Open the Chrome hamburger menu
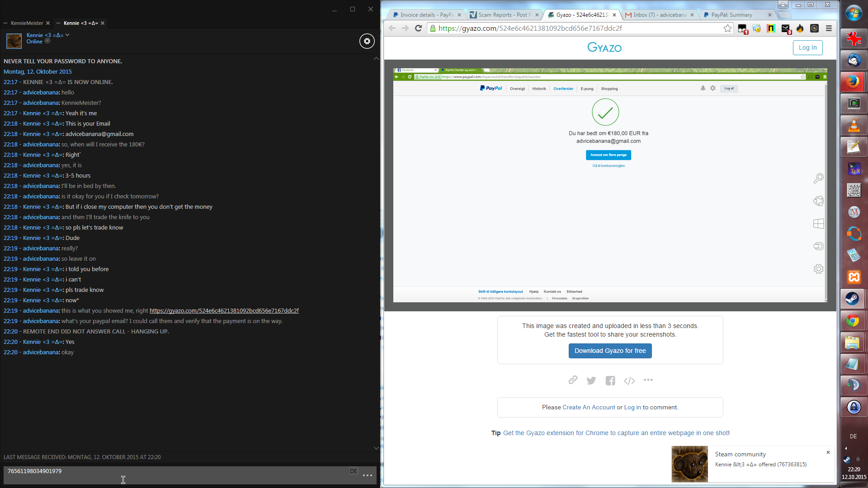Image resolution: width=868 pixels, height=488 pixels. pyautogui.click(x=829, y=28)
